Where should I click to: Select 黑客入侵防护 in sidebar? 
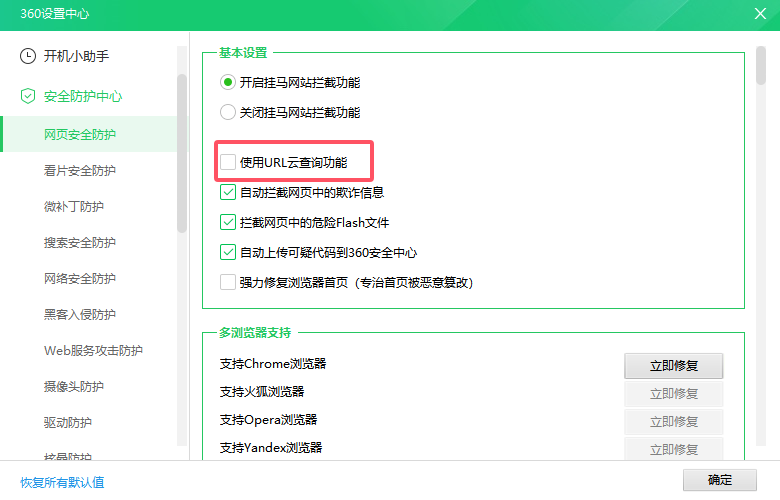(80, 314)
